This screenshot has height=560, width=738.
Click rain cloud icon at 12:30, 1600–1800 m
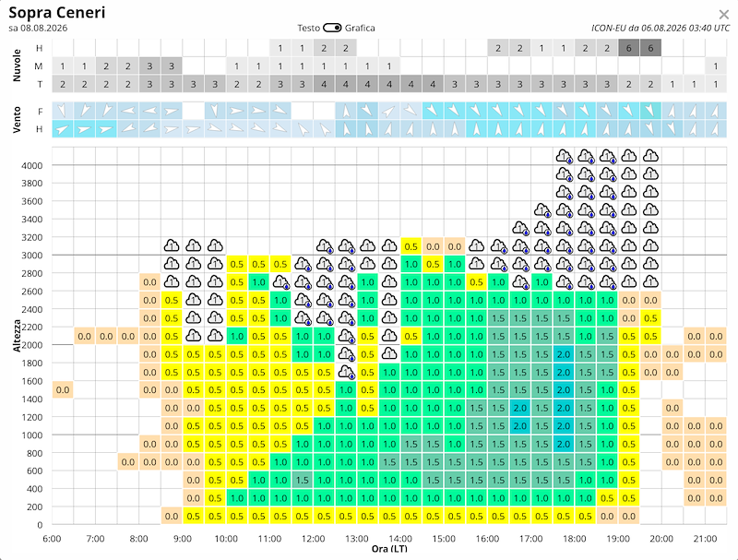[346, 372]
